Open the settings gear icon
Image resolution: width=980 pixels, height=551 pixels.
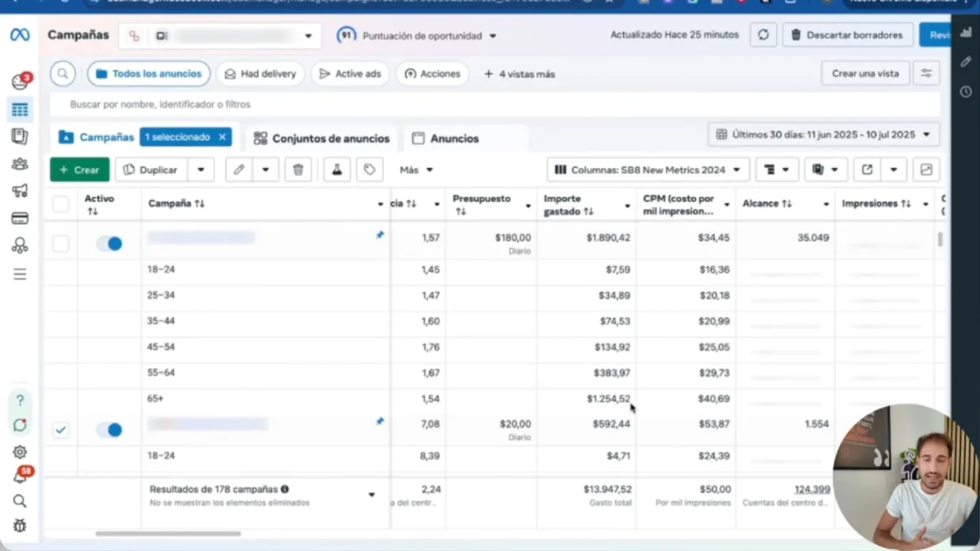point(20,452)
